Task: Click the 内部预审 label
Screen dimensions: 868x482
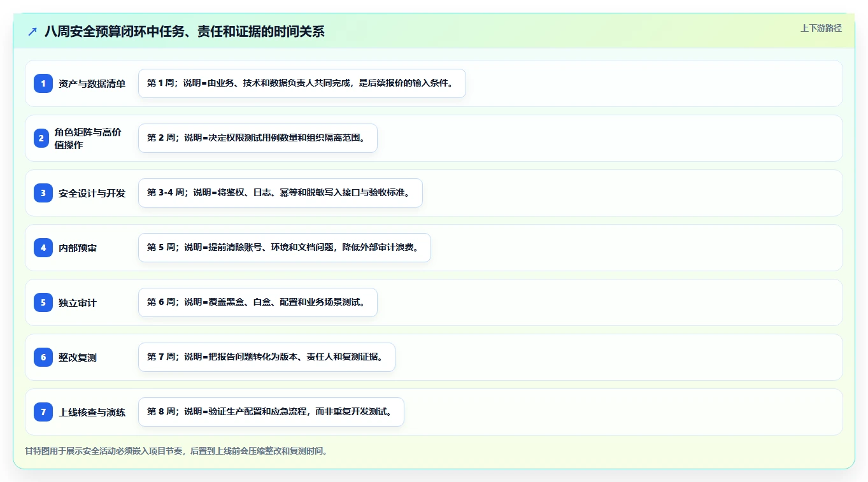Action: (78, 248)
